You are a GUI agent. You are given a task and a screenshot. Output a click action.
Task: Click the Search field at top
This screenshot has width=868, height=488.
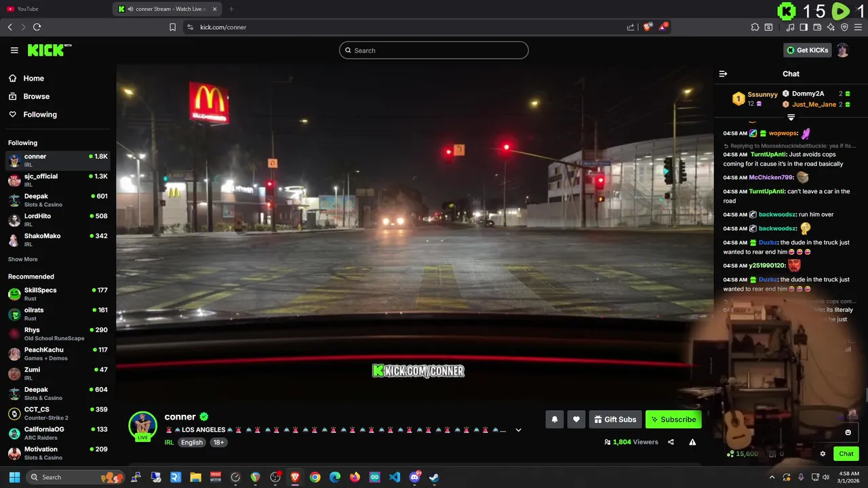click(x=434, y=50)
